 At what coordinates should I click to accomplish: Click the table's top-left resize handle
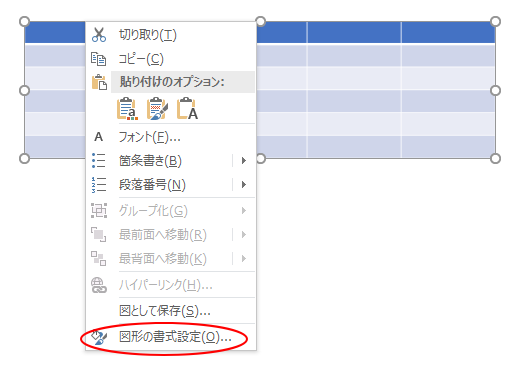pyautogui.click(x=24, y=22)
